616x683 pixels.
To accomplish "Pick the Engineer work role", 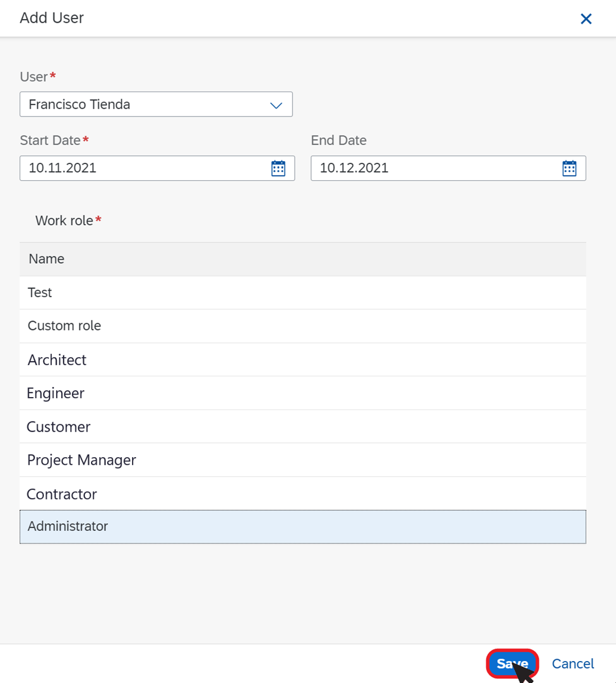I will pyautogui.click(x=303, y=393).
